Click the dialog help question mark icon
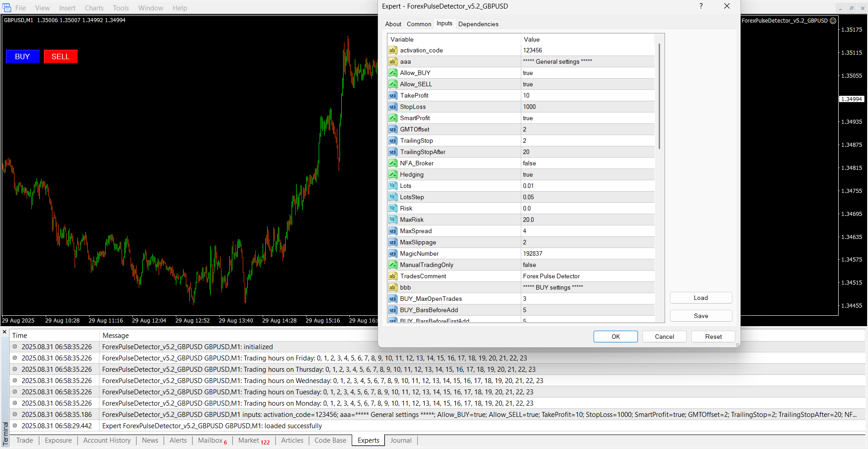Viewport: 868px width, 449px height. 701,6
